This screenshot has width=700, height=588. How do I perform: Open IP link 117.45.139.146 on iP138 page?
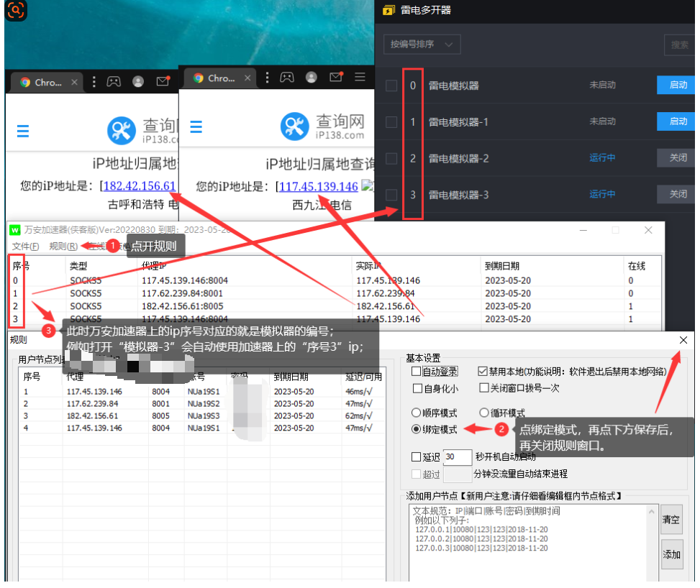(318, 186)
